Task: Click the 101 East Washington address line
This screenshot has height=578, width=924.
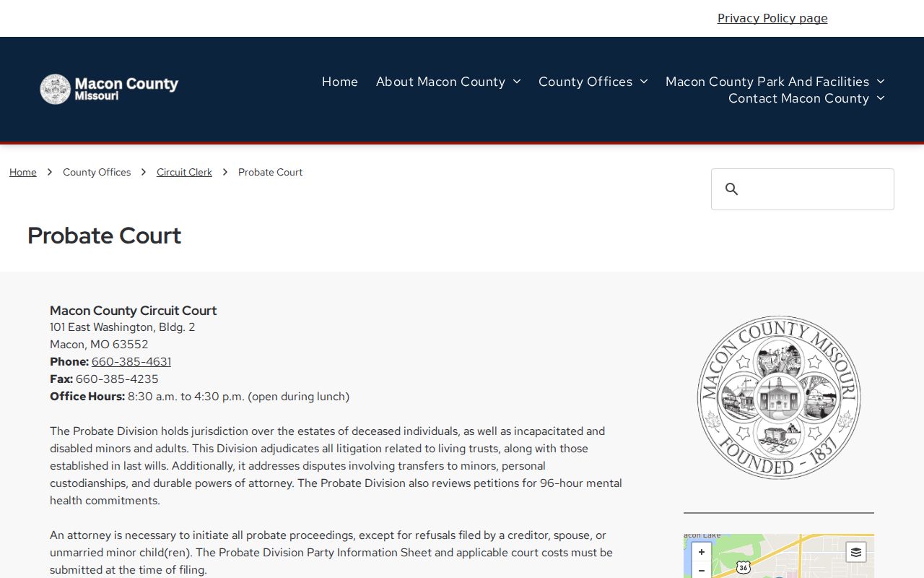Action: [x=123, y=327]
